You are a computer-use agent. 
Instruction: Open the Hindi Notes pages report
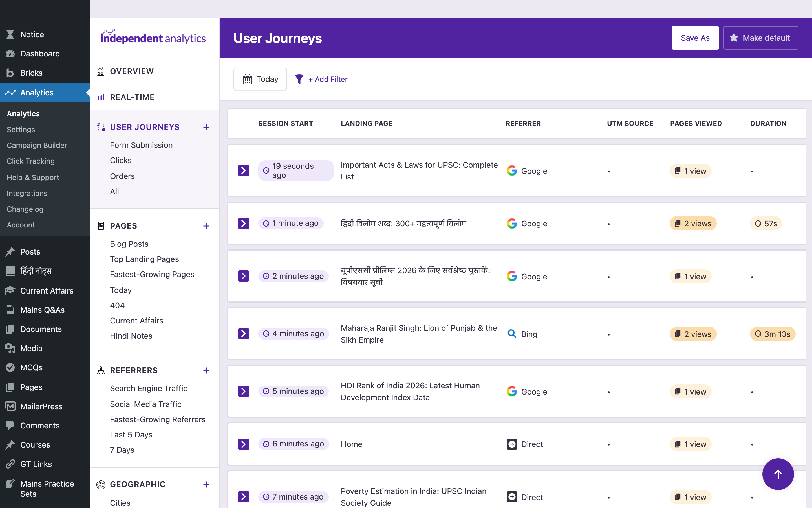(131, 336)
